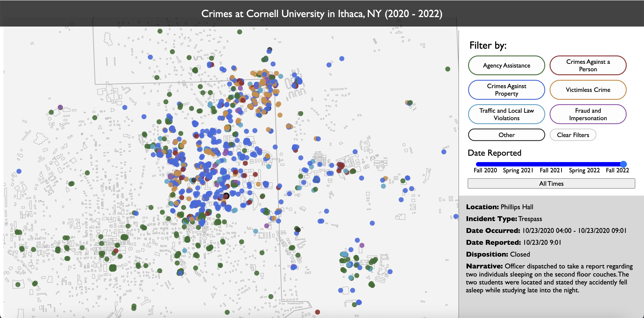
Task: Toggle Traffic and Local Law Violations filter
Action: click(506, 114)
